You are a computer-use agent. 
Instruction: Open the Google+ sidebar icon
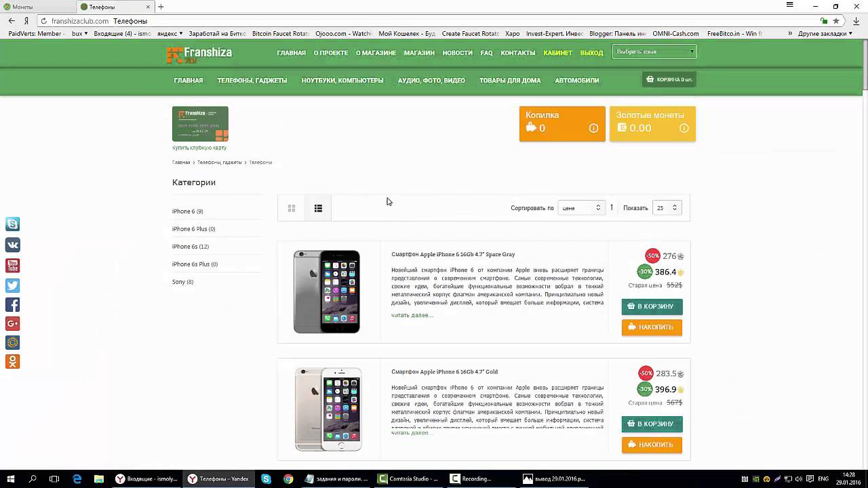pyautogui.click(x=12, y=324)
